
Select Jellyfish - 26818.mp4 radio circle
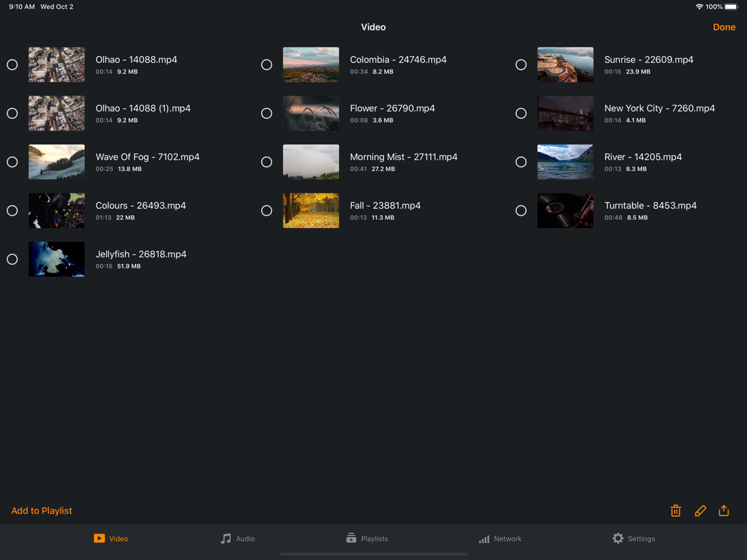pyautogui.click(x=12, y=259)
